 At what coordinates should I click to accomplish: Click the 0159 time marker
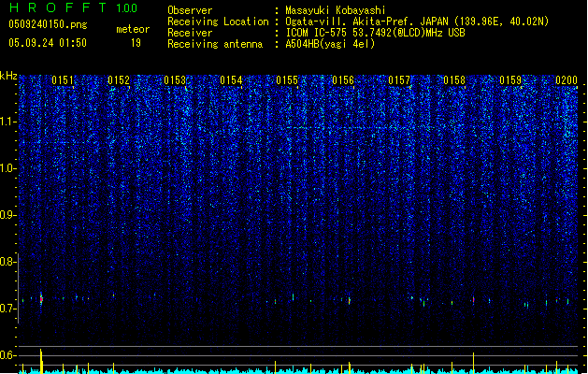pos(510,80)
